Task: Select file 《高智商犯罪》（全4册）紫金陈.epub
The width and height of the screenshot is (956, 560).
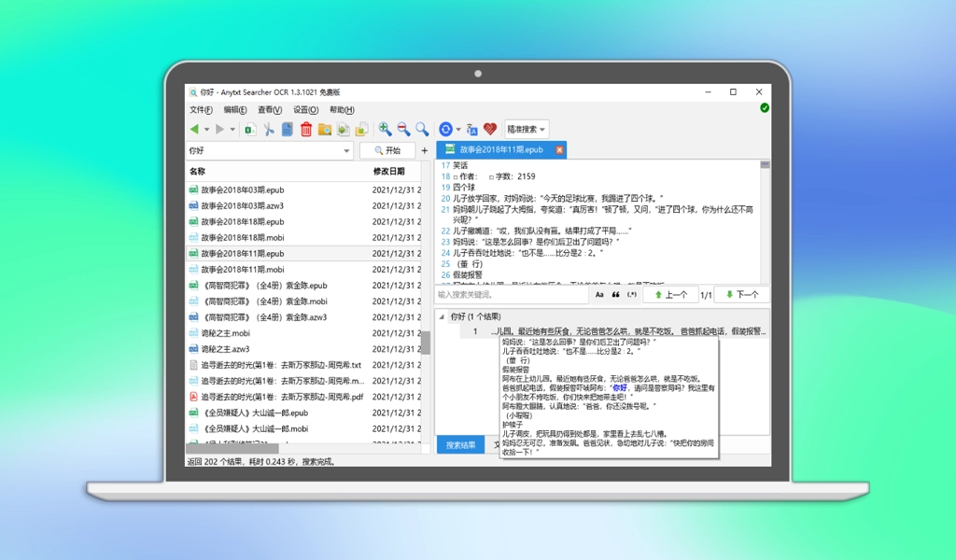Action: [x=264, y=286]
